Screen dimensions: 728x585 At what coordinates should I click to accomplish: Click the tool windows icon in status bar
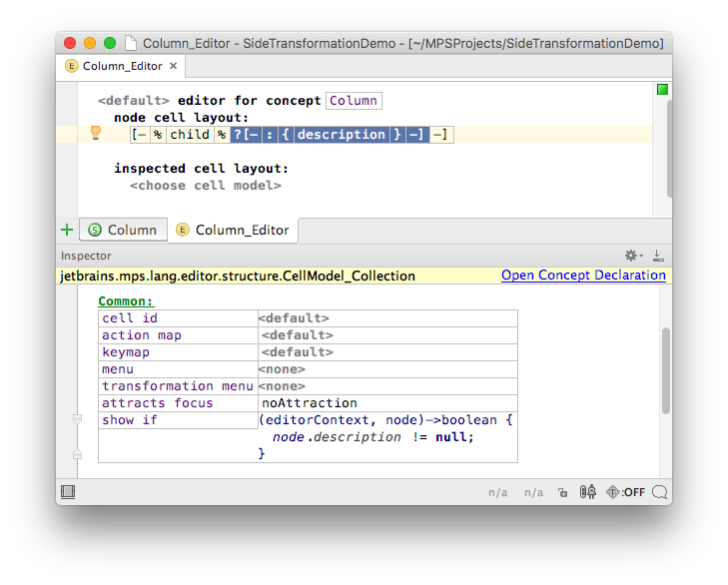coord(68,492)
